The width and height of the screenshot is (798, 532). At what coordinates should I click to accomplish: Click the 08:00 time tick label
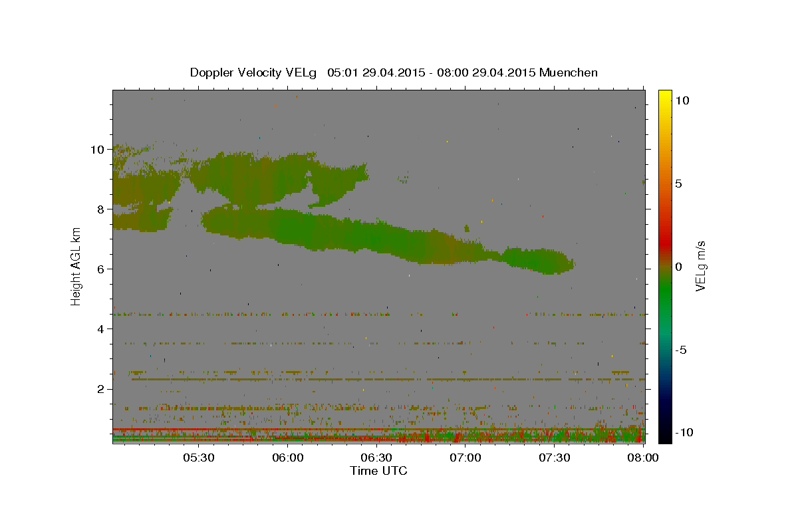pos(643,458)
